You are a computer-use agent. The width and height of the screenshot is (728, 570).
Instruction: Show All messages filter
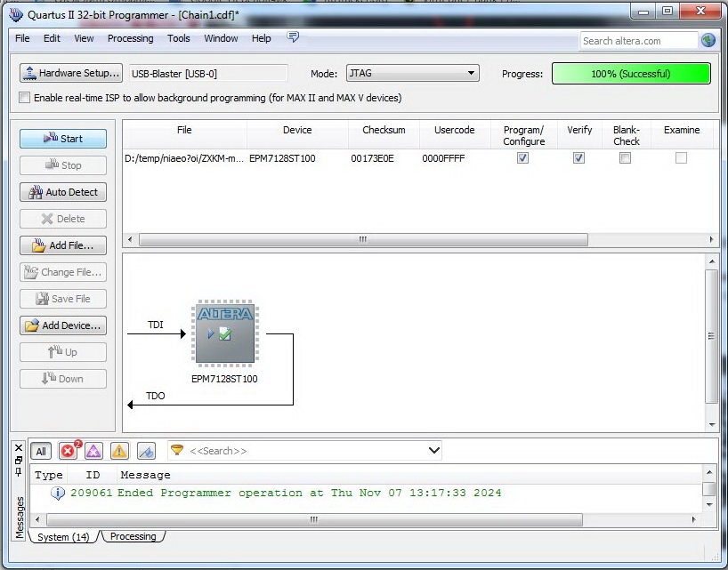41,451
